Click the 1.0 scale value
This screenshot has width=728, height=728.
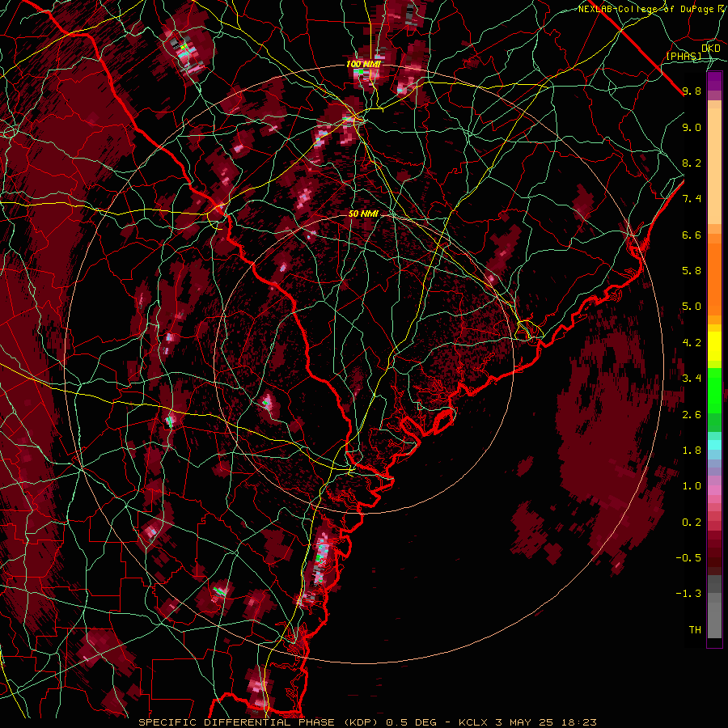[x=692, y=486]
